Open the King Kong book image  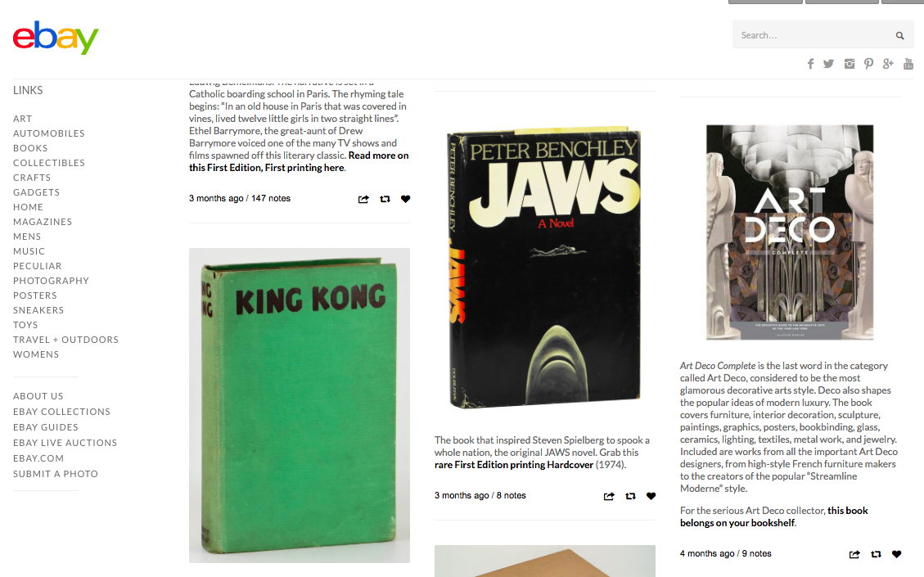(300, 405)
